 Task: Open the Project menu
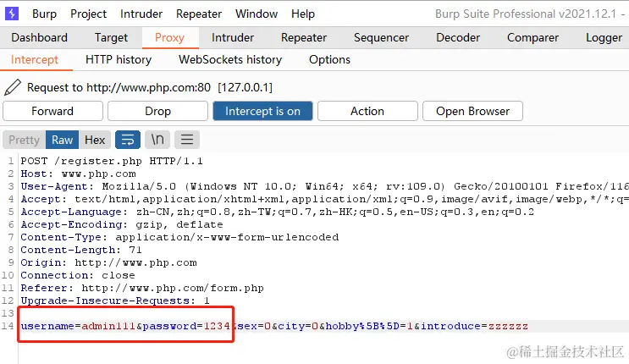coord(89,14)
